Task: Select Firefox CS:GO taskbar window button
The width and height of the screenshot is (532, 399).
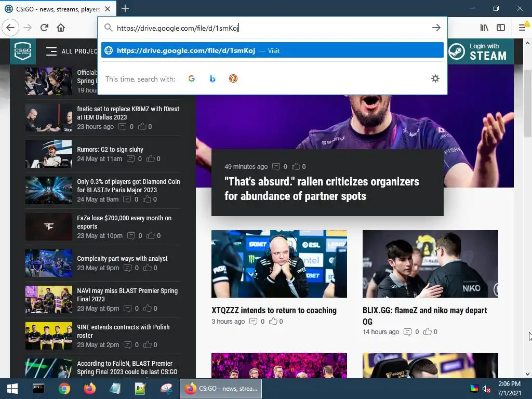Action: [x=220, y=389]
